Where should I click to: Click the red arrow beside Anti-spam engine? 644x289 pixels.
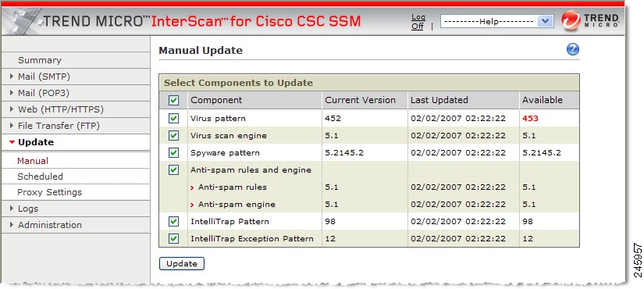(192, 205)
